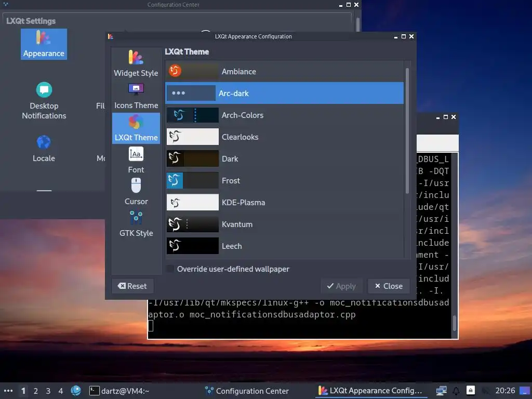The image size is (532, 399).
Task: Select the Kvantum theme label
Action: point(237,224)
